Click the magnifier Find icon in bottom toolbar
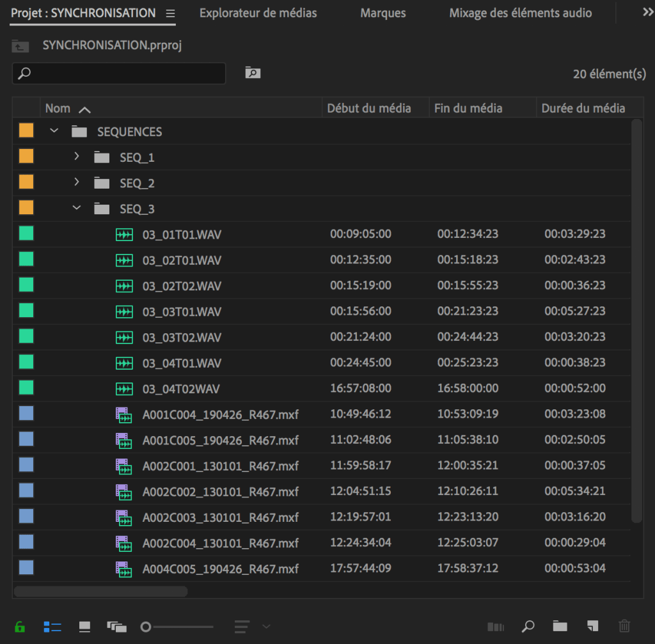This screenshot has height=644, width=655. (x=528, y=627)
